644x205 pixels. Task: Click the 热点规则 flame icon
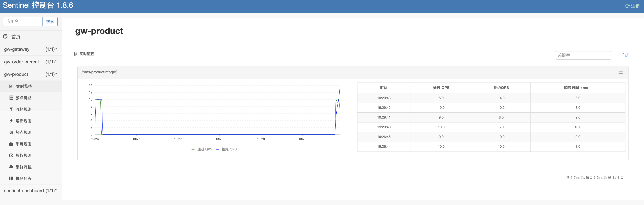[x=11, y=132]
